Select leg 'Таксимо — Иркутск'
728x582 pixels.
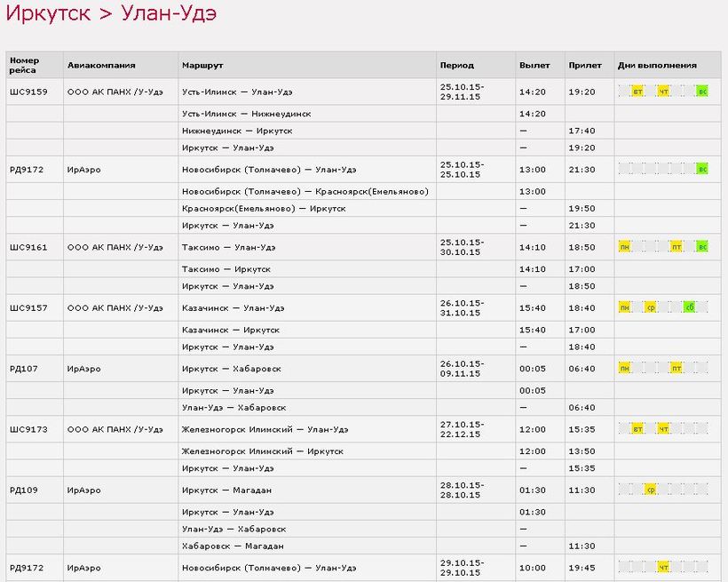(x=226, y=268)
